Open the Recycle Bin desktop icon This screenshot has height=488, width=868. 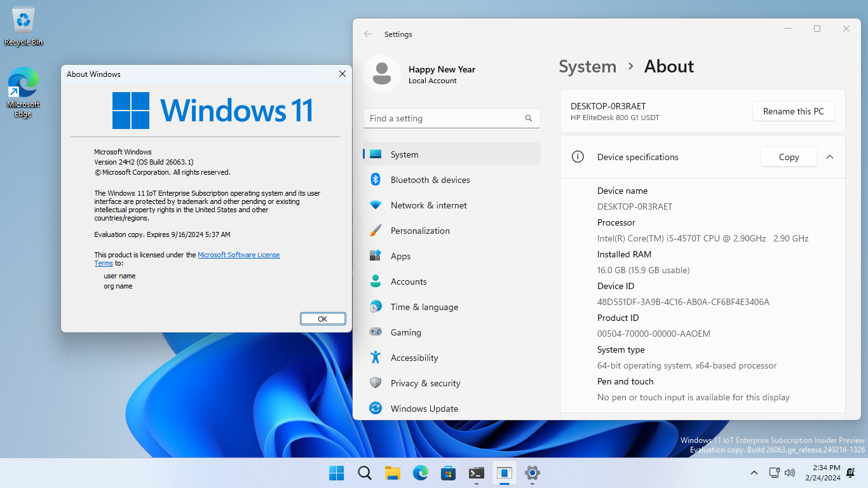(x=24, y=26)
